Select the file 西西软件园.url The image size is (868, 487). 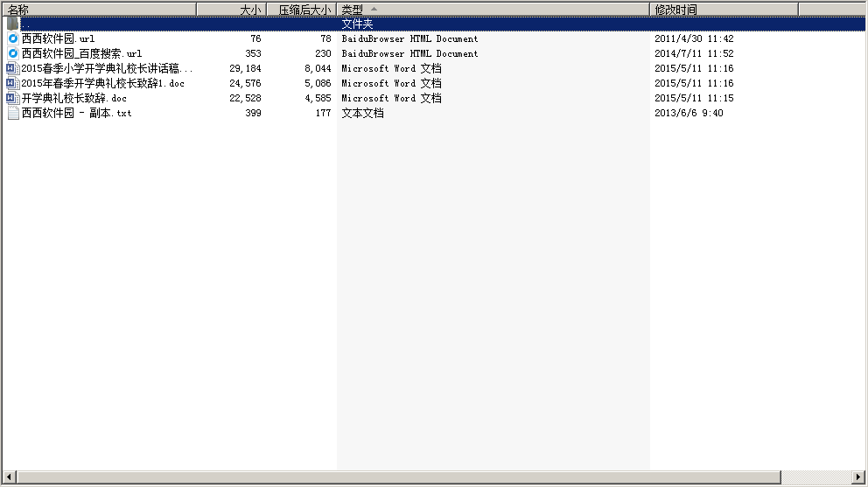tap(58, 38)
